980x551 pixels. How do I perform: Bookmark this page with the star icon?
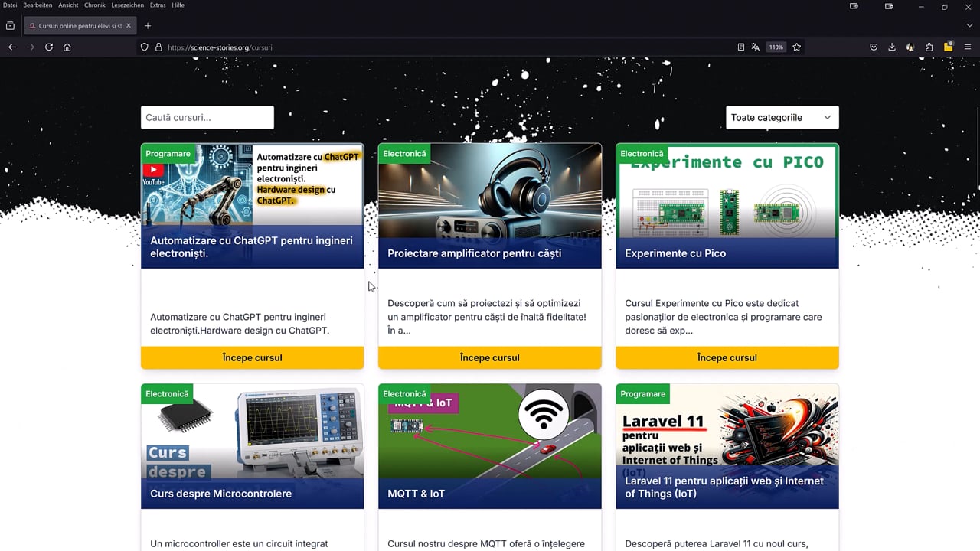pos(797,47)
